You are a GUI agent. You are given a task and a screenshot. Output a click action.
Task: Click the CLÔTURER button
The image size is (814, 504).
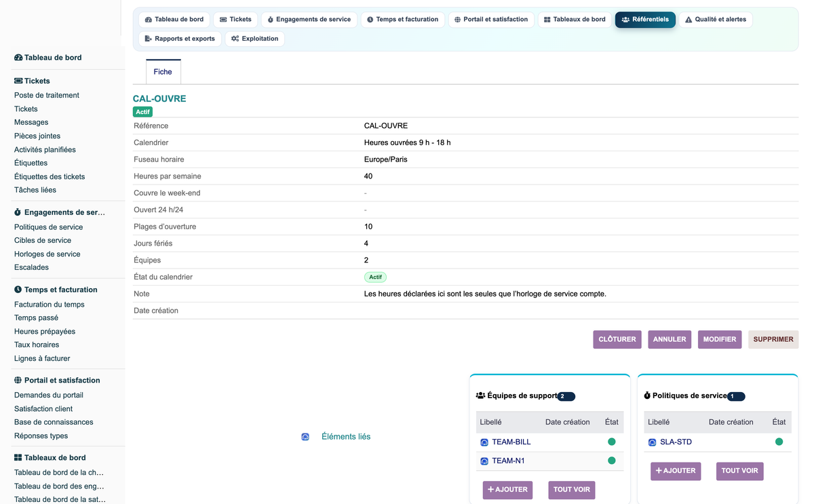(617, 339)
